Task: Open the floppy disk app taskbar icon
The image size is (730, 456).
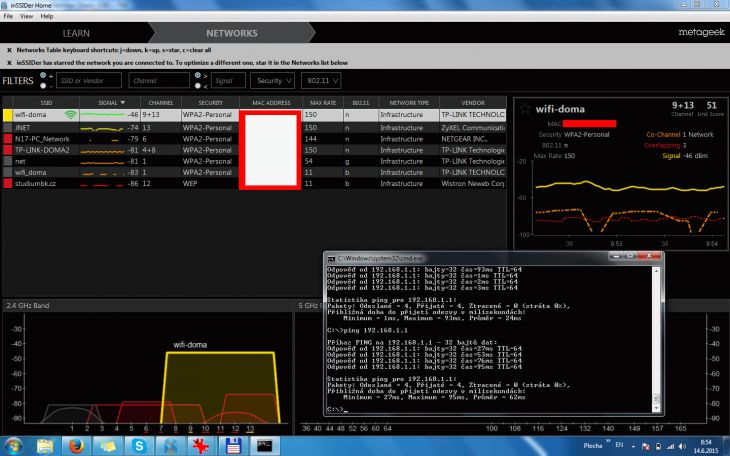Action: (x=232, y=446)
